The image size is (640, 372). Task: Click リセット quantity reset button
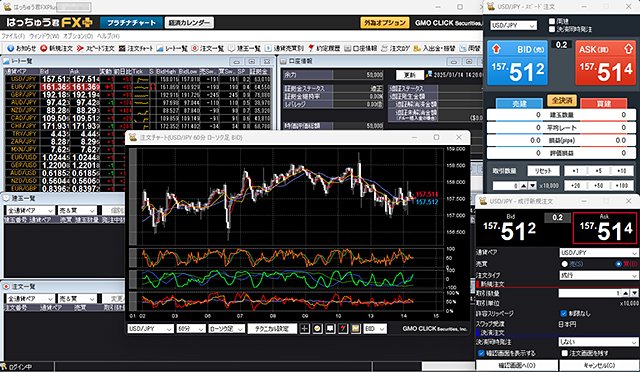tap(543, 171)
